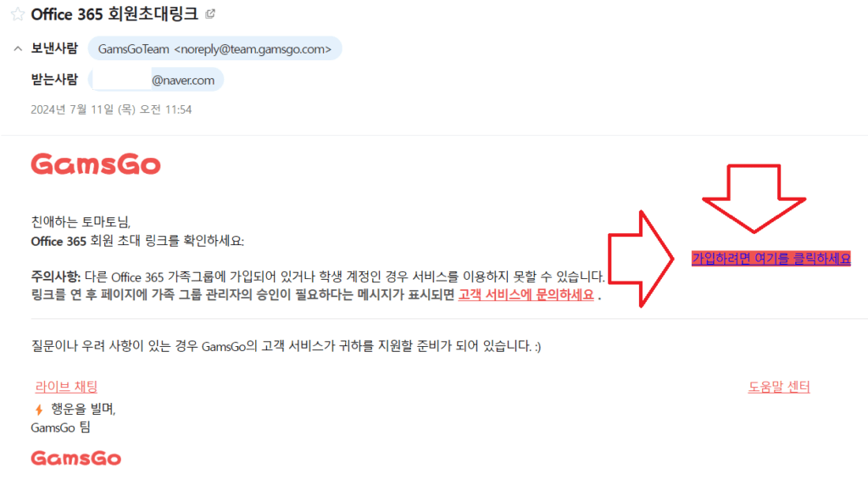Click the red downward arrow graphic
This screenshot has width=868, height=486.
click(754, 198)
